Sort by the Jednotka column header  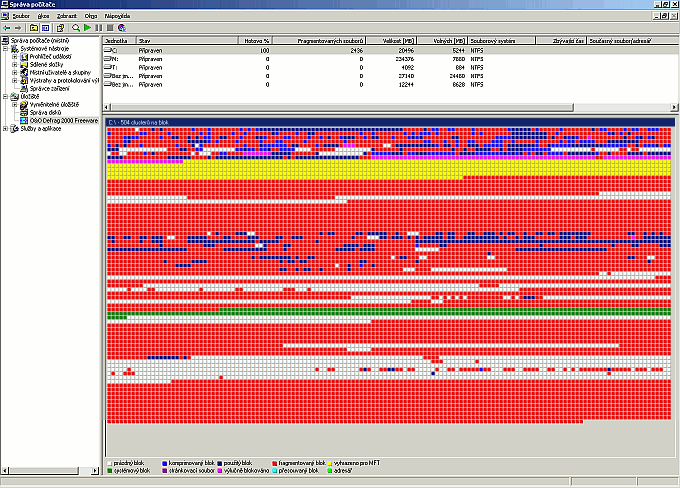[x=118, y=41]
